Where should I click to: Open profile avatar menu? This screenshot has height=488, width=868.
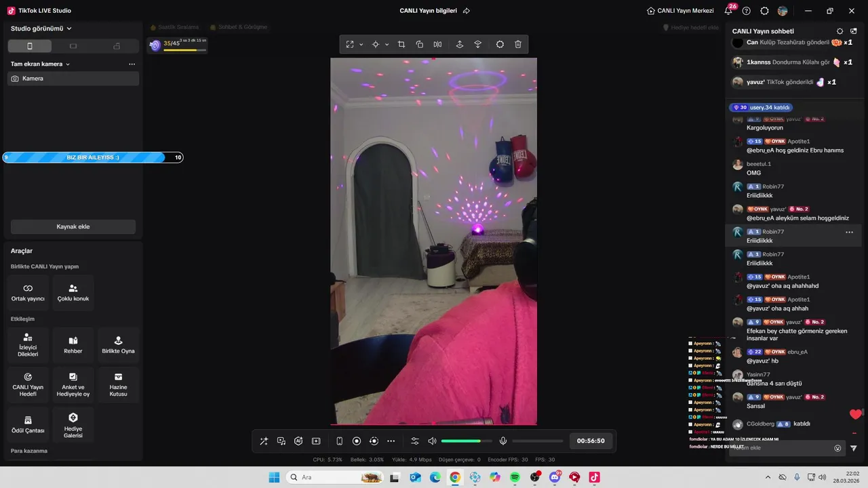click(x=783, y=11)
